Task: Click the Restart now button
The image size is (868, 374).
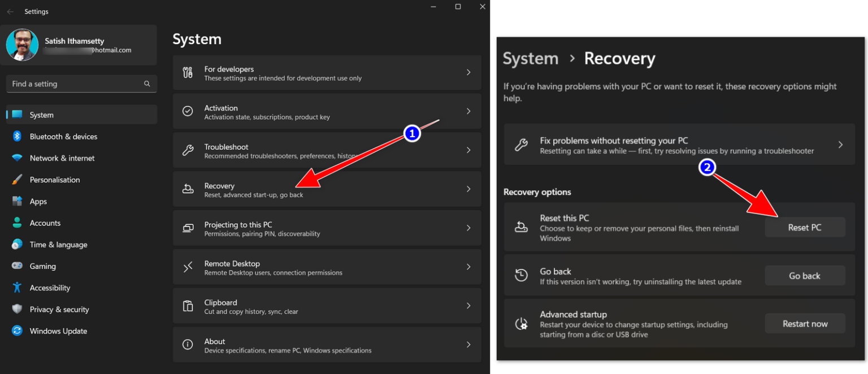Action: tap(805, 323)
